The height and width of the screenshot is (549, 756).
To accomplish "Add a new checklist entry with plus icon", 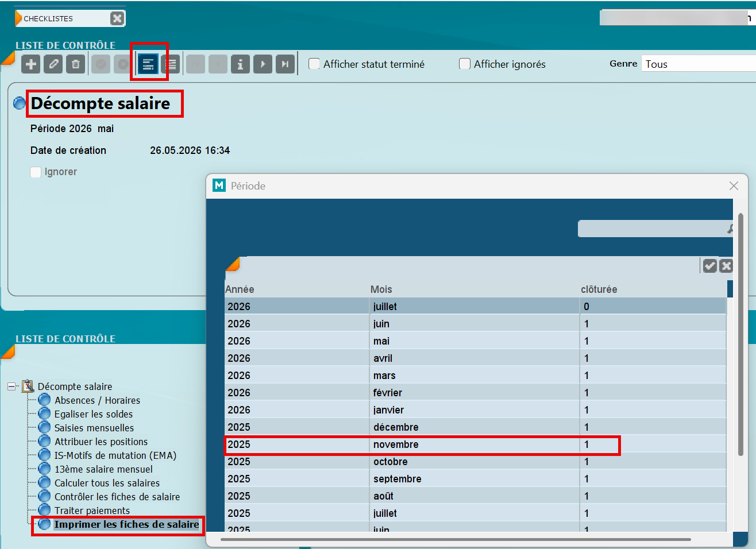I will 31,64.
